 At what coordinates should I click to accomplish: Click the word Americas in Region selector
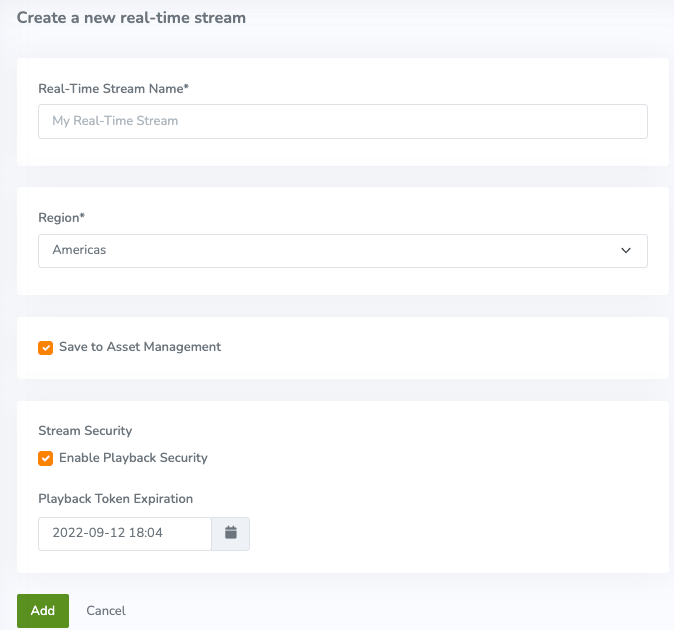[79, 251]
